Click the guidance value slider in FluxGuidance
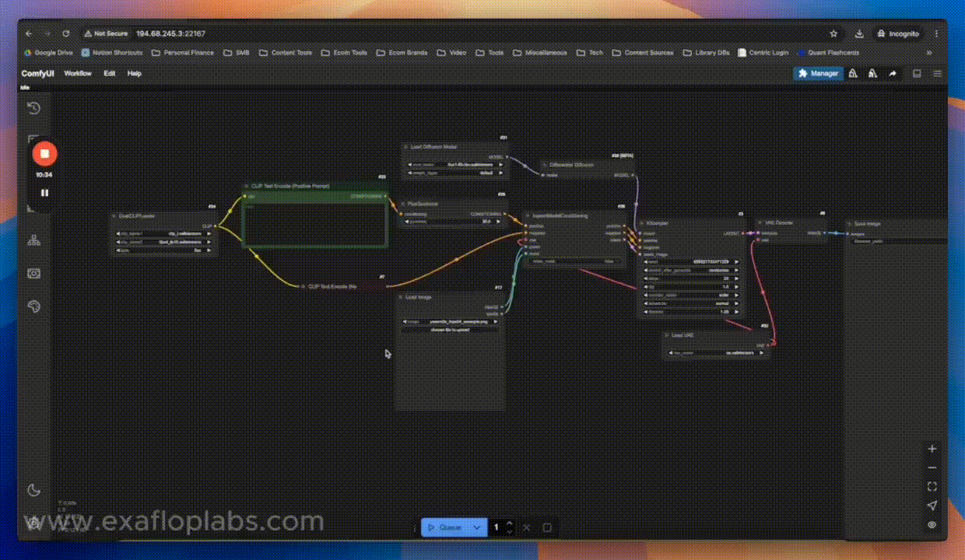This screenshot has width=965, height=560. pos(452,221)
